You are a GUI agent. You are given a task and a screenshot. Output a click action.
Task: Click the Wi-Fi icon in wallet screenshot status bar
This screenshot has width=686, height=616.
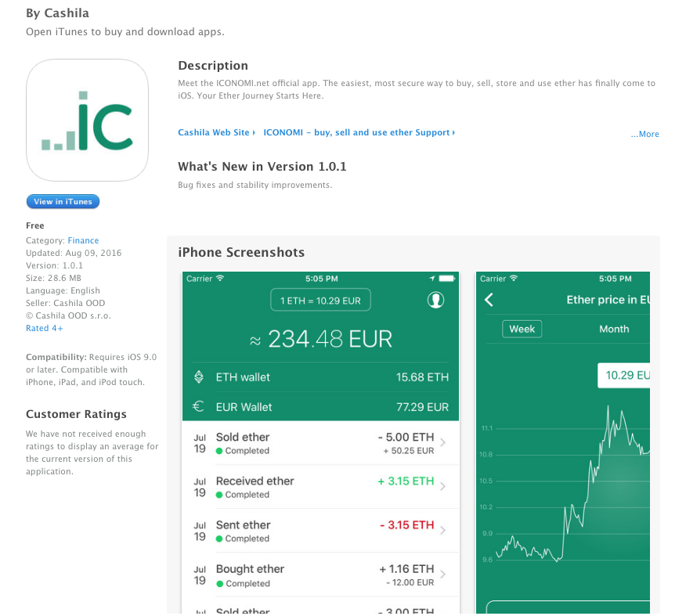pyautogui.click(x=219, y=278)
